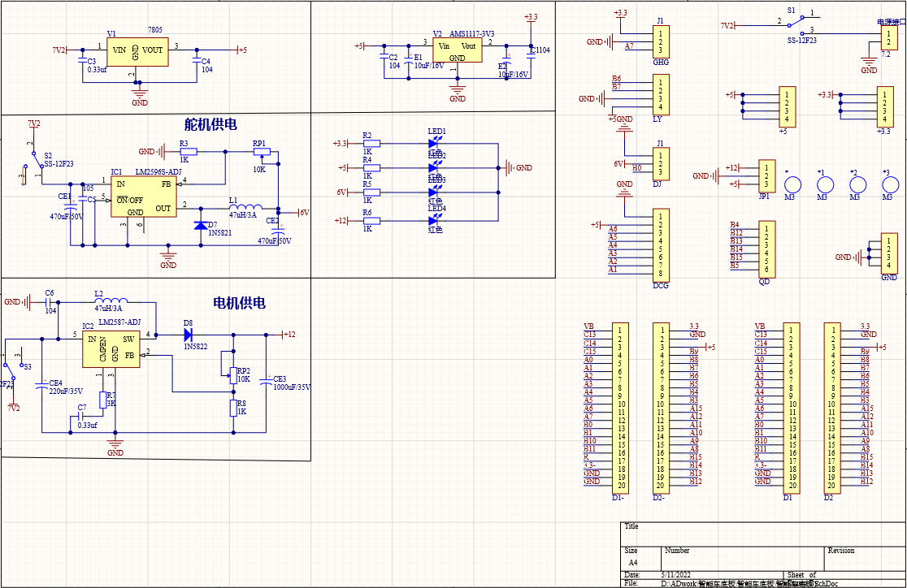Click the SS-12F23 label under S1
Image resolution: width=907 pixels, height=588 pixels.
(801, 41)
